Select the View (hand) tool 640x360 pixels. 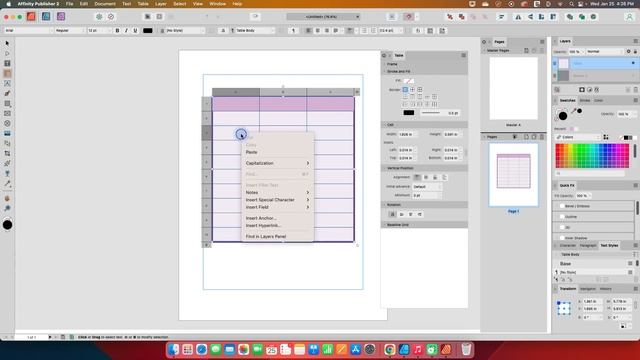(x=7, y=199)
